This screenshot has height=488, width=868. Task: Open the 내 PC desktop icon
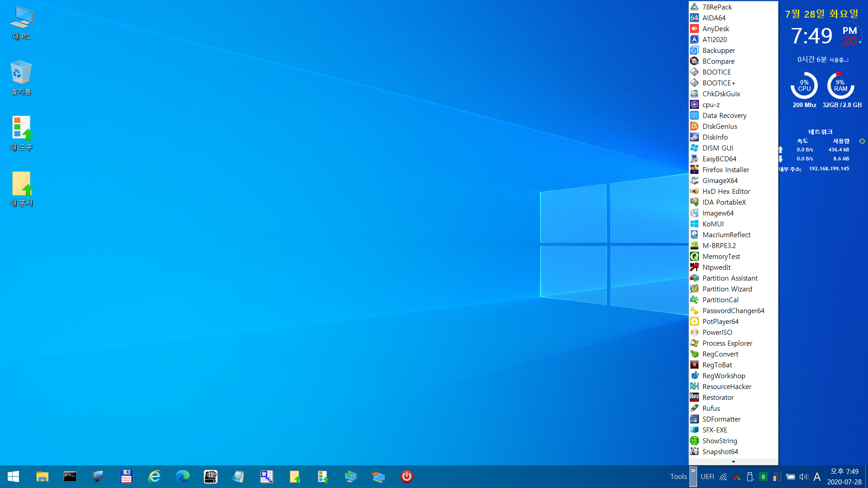tap(21, 23)
